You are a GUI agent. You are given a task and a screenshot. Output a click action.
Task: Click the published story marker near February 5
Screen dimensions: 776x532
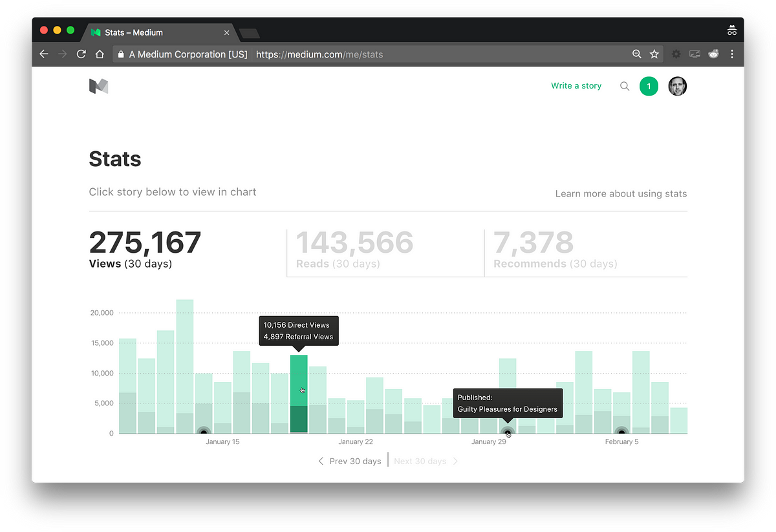click(621, 432)
